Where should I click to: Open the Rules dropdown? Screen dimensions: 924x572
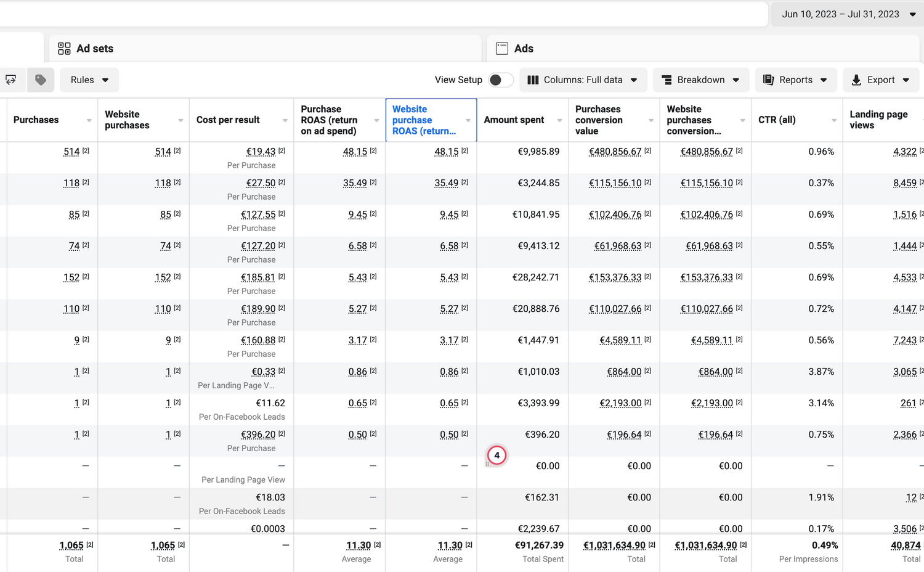[89, 80]
